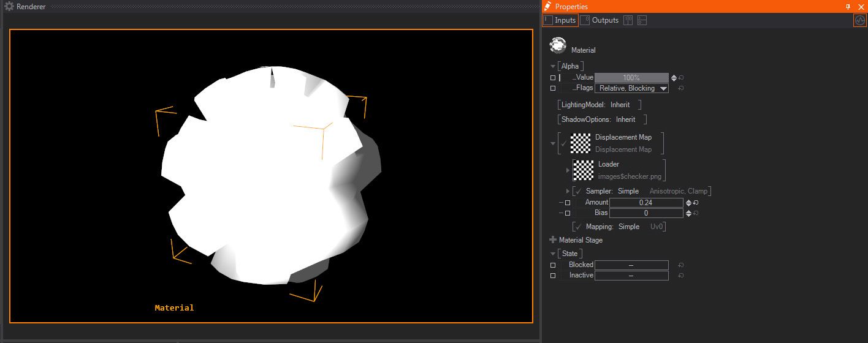Click the Renderer panel gear icon

coord(9,7)
